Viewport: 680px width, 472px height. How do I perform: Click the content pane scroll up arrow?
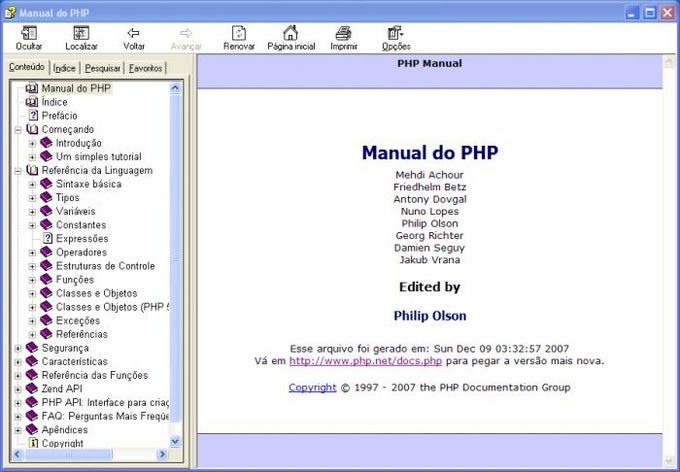coord(669,62)
